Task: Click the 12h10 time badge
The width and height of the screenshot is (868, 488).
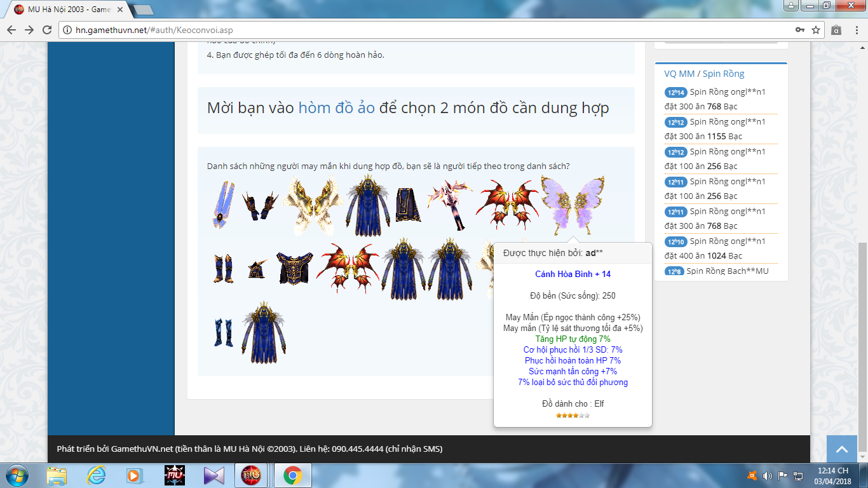Action: click(x=675, y=241)
